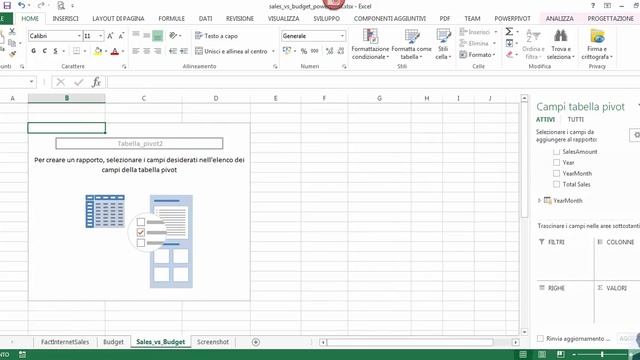
Task: Open the POWERPIVOT ribbon tab
Action: point(512,18)
